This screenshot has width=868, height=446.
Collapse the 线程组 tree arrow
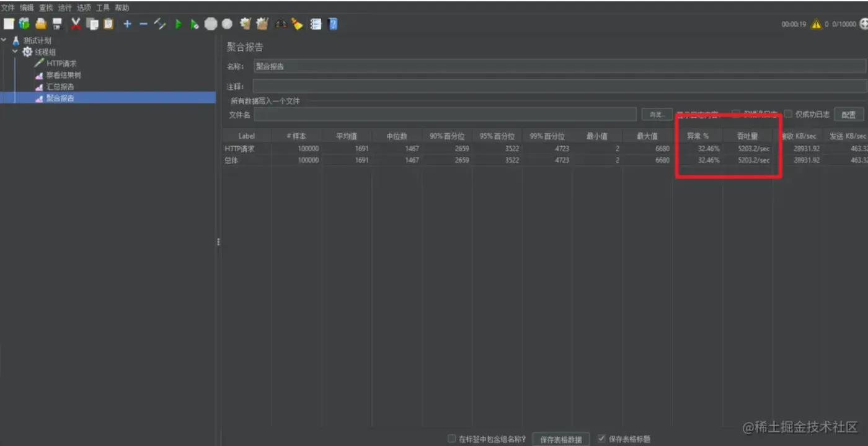(x=15, y=52)
